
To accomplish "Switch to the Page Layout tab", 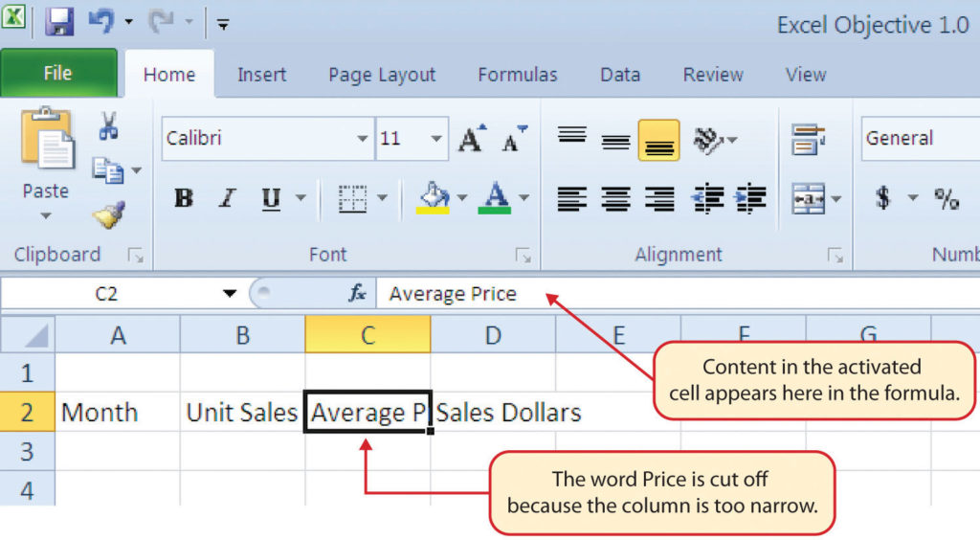I will coord(381,75).
